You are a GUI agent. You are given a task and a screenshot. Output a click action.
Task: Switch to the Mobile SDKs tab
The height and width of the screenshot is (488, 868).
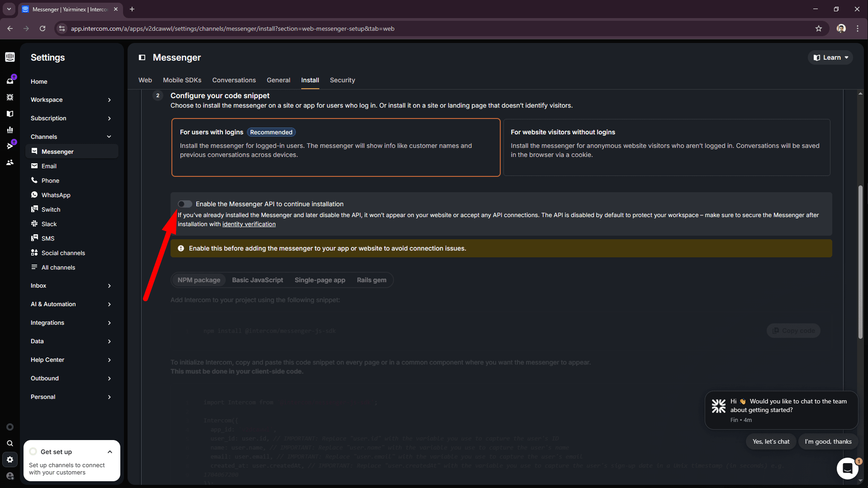(182, 80)
